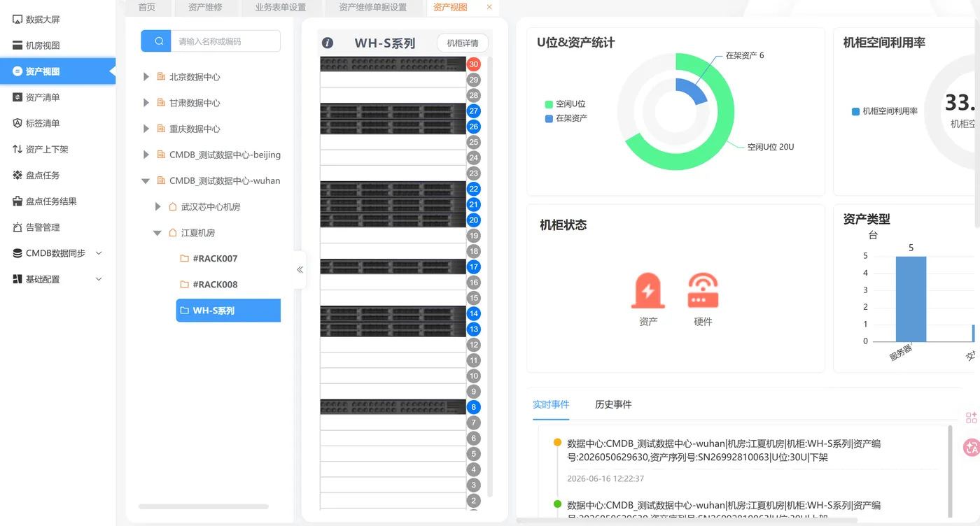The image size is (980, 526).
Task: Click the 资产 alarm status icon
Action: tap(648, 291)
